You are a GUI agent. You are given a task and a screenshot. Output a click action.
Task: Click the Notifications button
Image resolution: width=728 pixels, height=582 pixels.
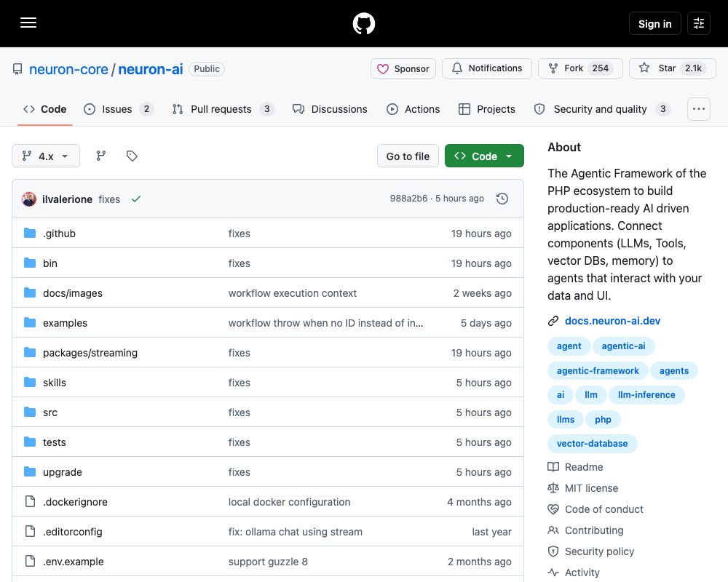pos(486,68)
